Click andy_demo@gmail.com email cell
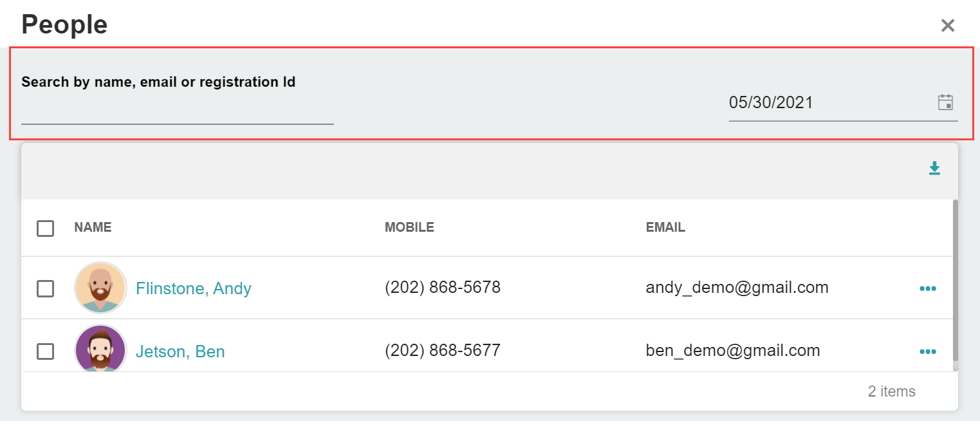 (737, 288)
